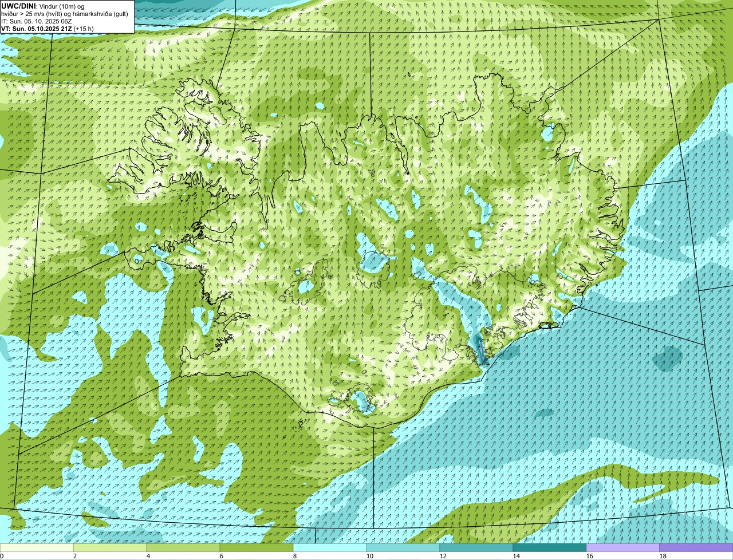Image resolution: width=733 pixels, height=560 pixels.
Task: Click the '(+15 h)' forecast offset text
Action: (x=84, y=29)
